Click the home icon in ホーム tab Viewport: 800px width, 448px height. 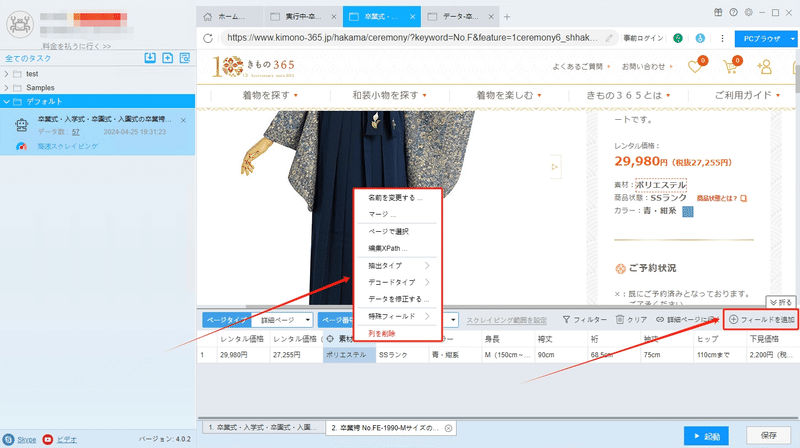(x=208, y=17)
